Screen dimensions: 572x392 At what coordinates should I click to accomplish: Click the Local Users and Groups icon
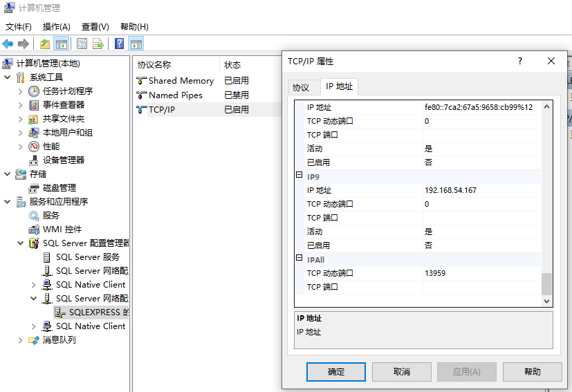coord(34,133)
